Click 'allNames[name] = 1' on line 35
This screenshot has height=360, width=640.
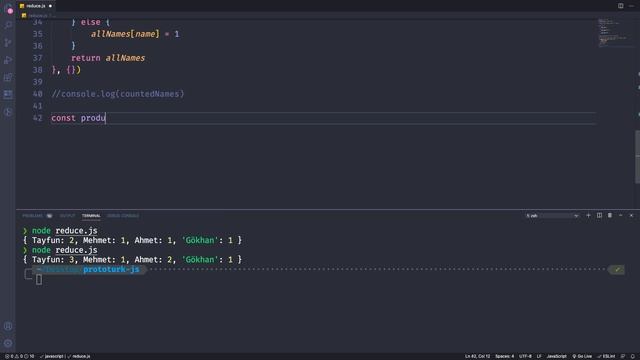pyautogui.click(x=135, y=34)
